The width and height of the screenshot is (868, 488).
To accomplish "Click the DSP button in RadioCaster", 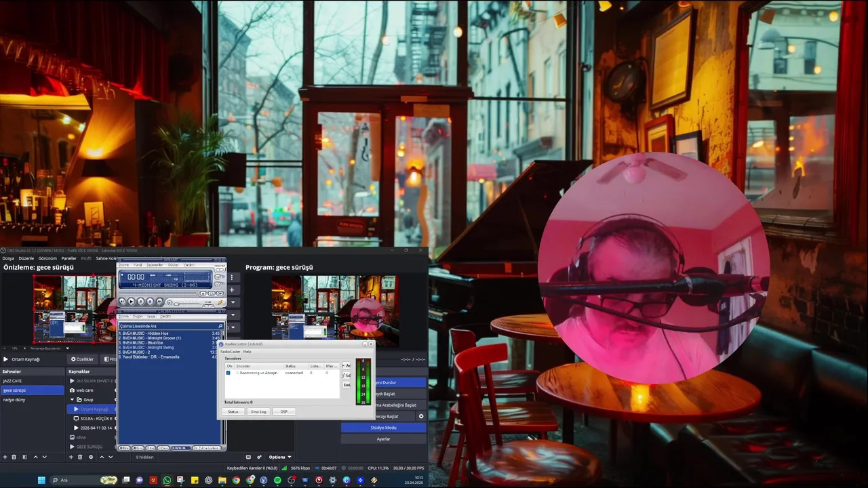I will coord(283,411).
